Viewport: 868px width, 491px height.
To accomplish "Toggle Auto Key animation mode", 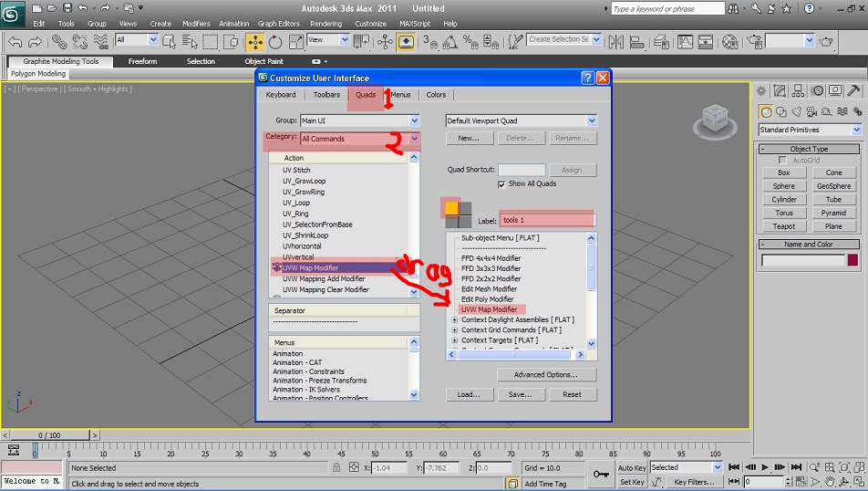I will tap(632, 467).
